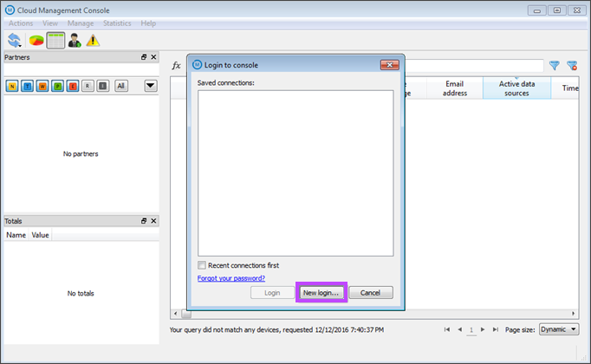
Task: Go to the last page
Action: click(x=496, y=329)
